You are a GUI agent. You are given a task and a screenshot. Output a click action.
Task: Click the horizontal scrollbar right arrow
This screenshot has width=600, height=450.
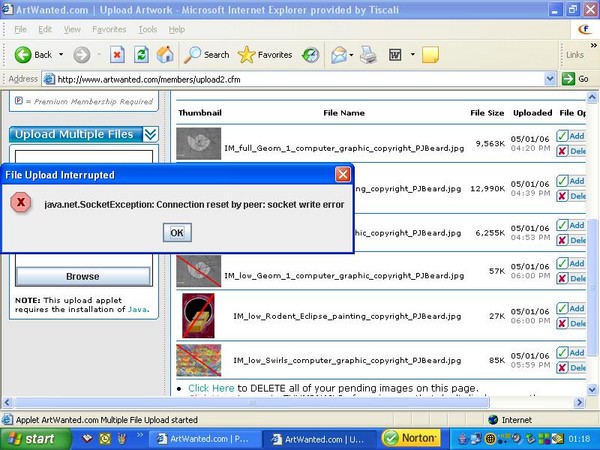(579, 403)
